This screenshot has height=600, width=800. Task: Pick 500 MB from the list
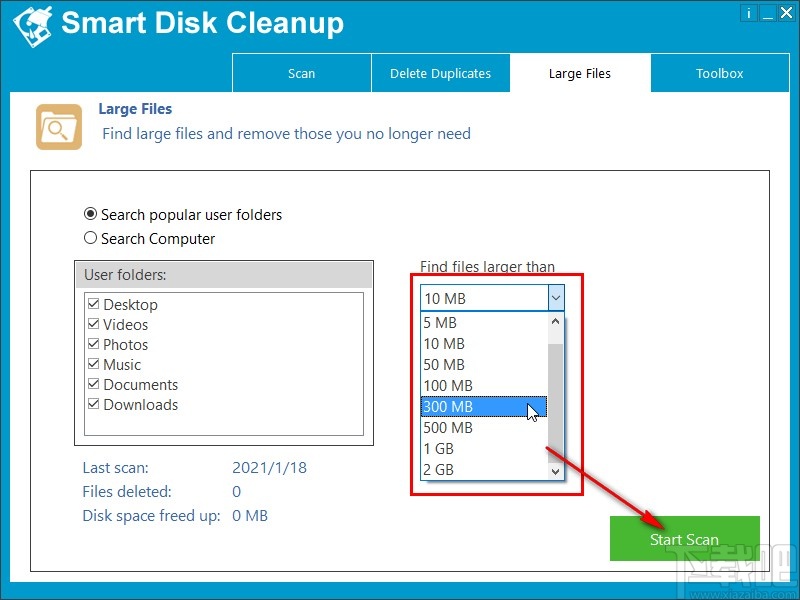tap(484, 427)
